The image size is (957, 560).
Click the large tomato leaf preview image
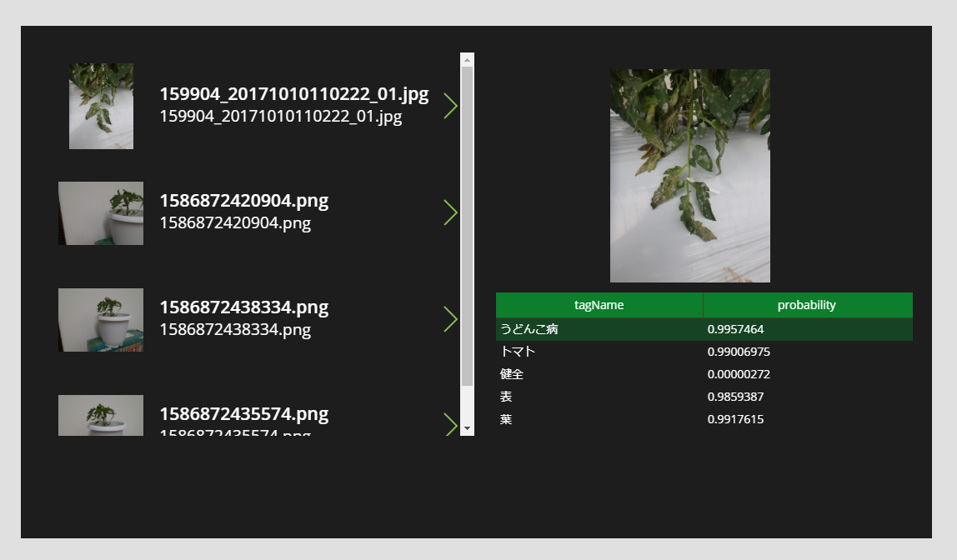690,176
